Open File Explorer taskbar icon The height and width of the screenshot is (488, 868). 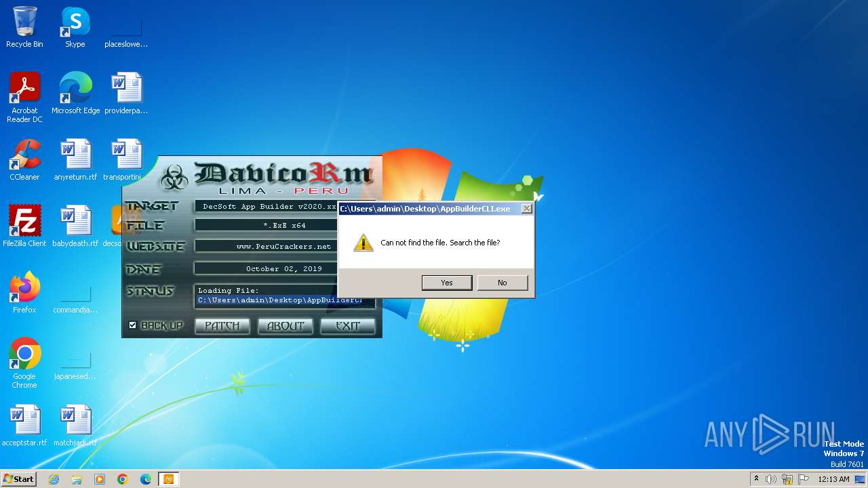click(x=77, y=479)
